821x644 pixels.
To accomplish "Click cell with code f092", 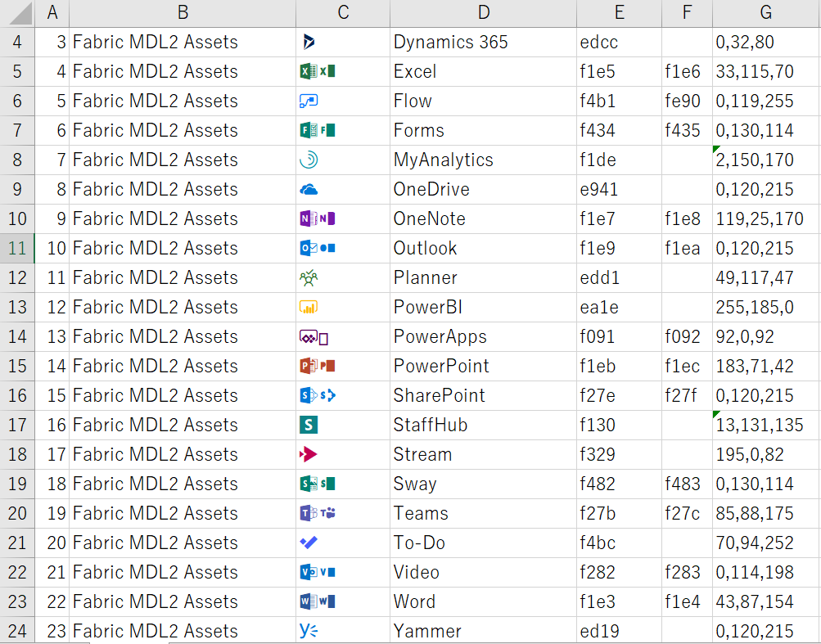I will tap(687, 336).
